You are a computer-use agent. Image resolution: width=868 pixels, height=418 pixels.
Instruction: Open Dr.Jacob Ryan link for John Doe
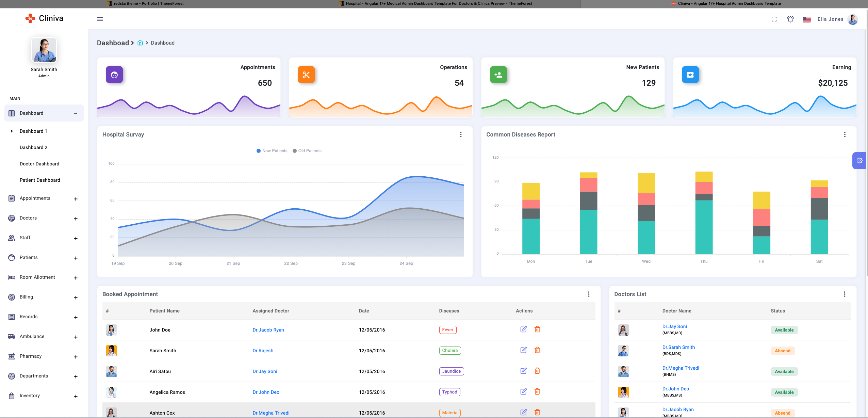[268, 330]
